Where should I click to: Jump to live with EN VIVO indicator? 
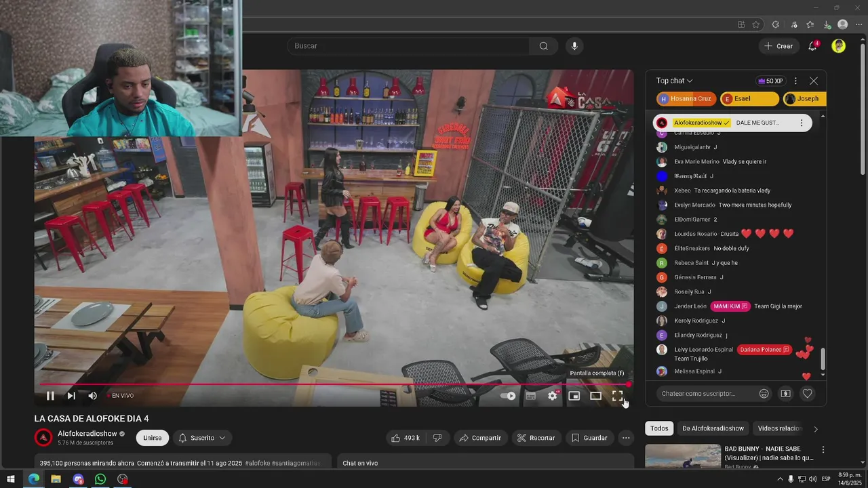point(119,396)
